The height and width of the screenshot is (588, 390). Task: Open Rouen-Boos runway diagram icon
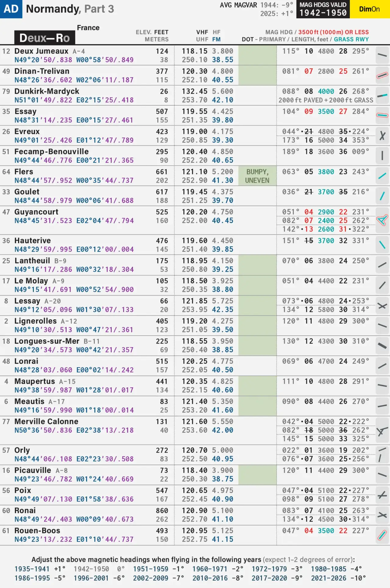[382, 535]
